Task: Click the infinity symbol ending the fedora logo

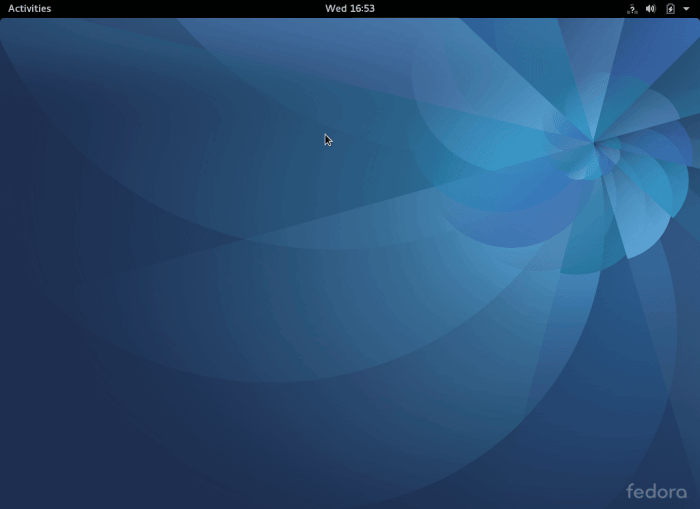Action: click(x=682, y=492)
